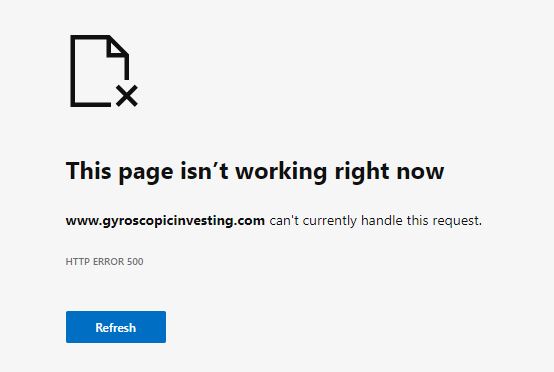This screenshot has width=554, height=372.
Task: Click the folded corner of document icon
Action: 117,46
